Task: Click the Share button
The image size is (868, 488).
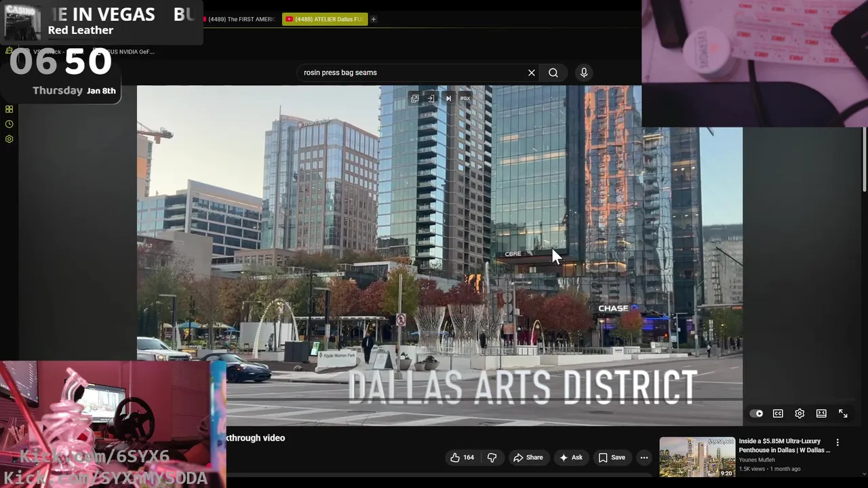Action: (528, 457)
